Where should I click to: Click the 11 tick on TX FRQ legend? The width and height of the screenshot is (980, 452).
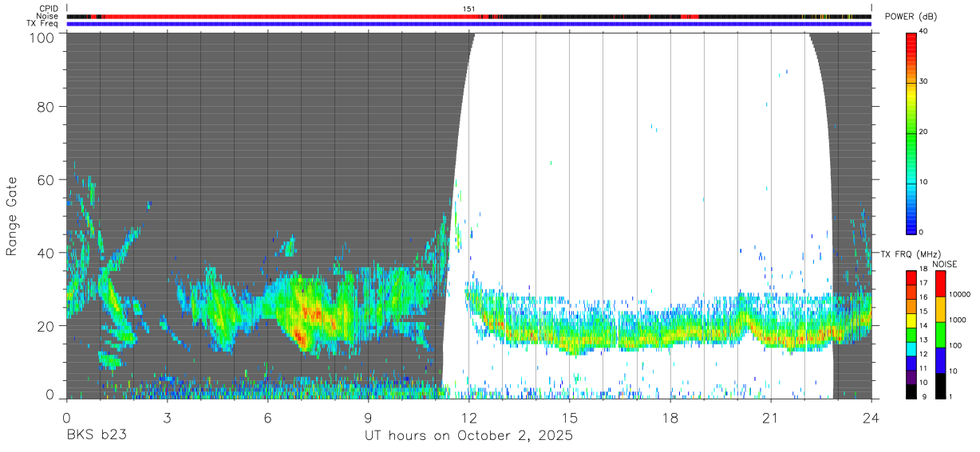923,369
